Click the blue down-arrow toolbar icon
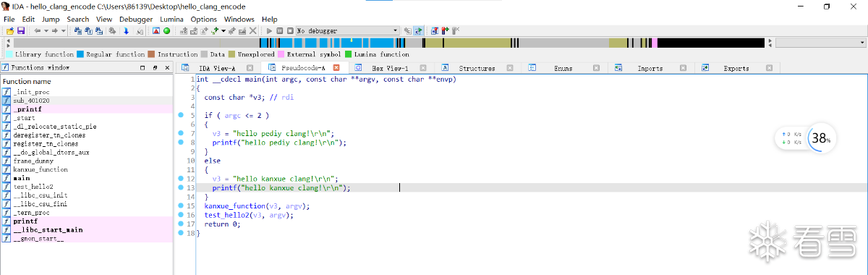This screenshot has height=275, width=868. click(x=126, y=31)
